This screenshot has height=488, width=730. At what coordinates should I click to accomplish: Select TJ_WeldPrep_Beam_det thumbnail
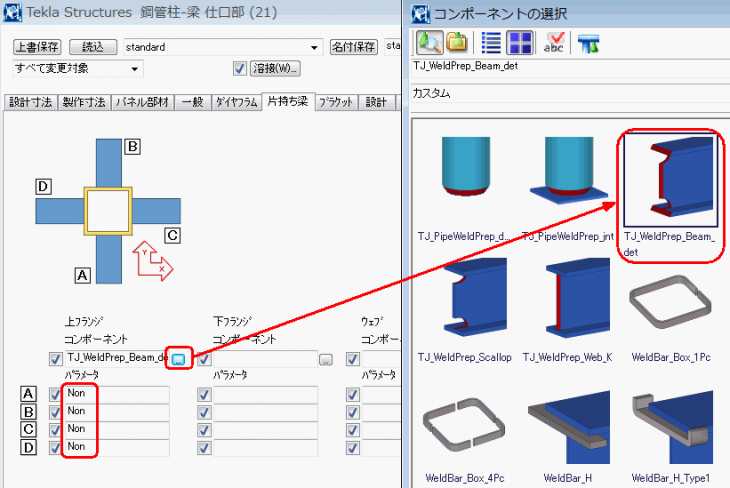[670, 180]
